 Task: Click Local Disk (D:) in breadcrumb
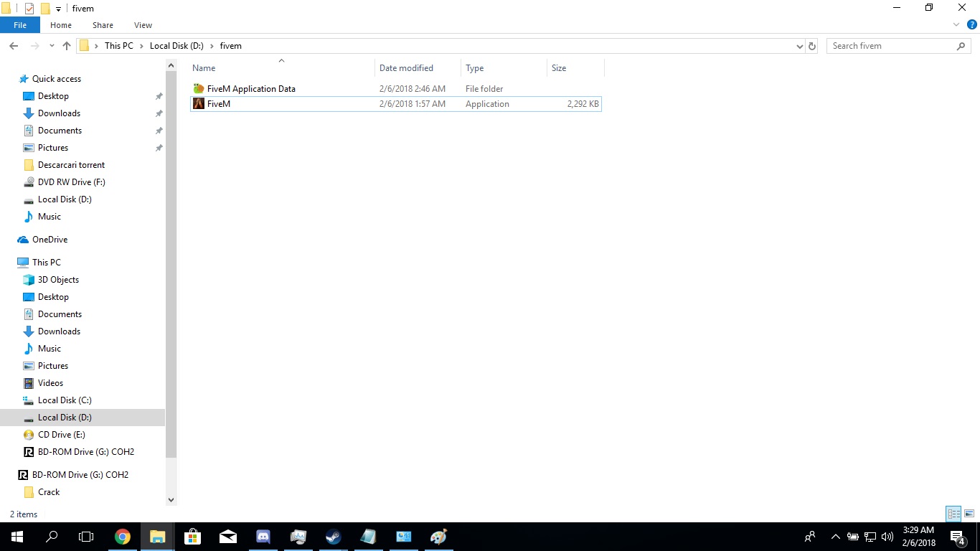coord(176,46)
